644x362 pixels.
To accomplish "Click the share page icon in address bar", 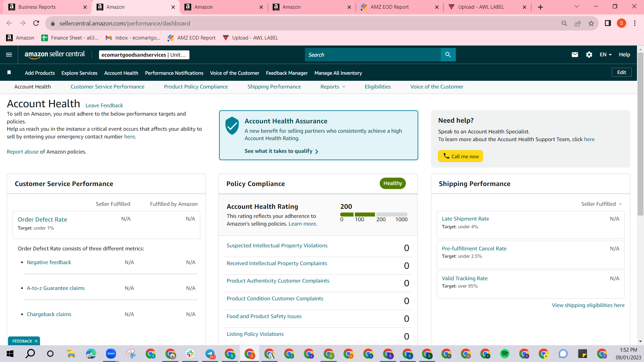I will pyautogui.click(x=578, y=23).
